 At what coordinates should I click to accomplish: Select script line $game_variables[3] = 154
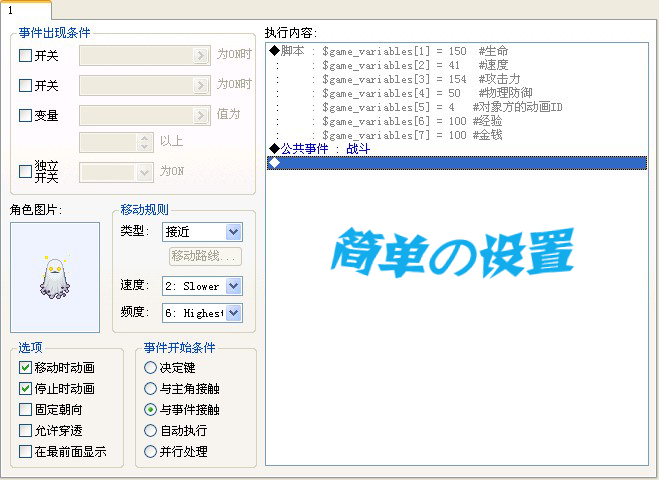[x=457, y=79]
